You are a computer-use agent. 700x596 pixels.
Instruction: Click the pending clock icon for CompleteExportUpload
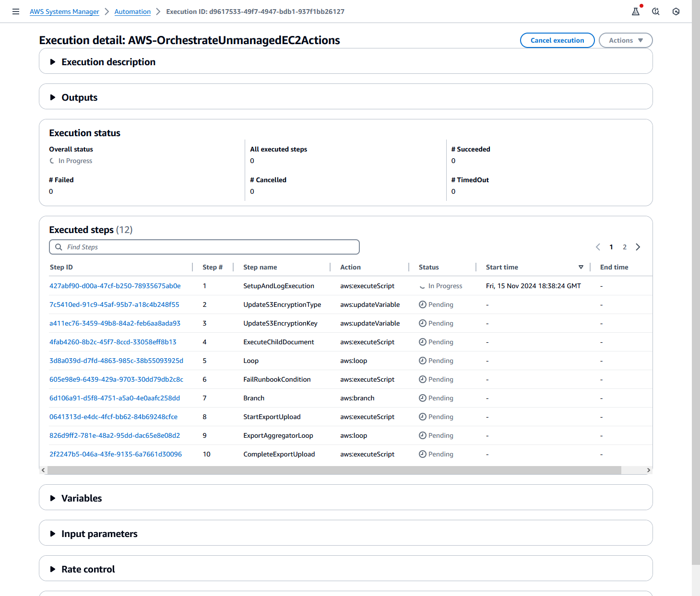point(423,454)
